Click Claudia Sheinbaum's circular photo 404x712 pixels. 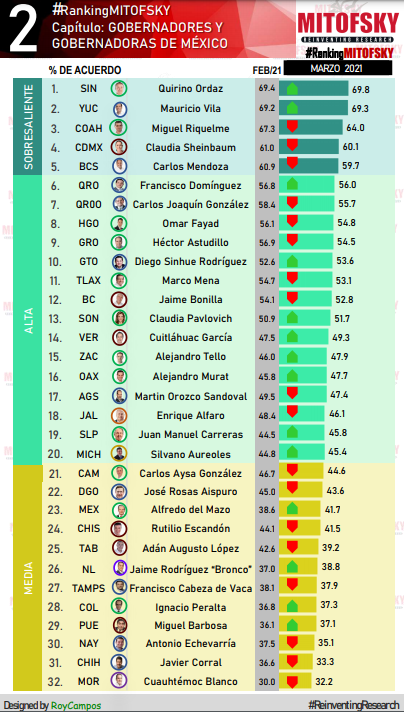pyautogui.click(x=119, y=147)
